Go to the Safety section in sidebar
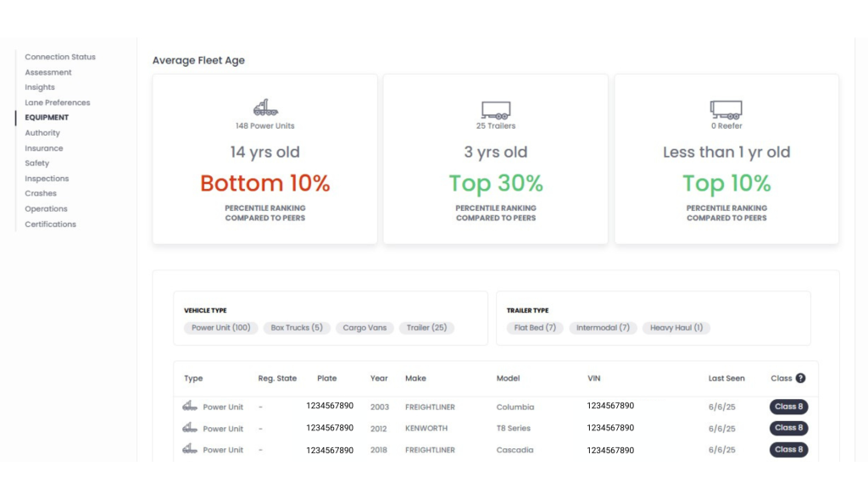 click(37, 164)
